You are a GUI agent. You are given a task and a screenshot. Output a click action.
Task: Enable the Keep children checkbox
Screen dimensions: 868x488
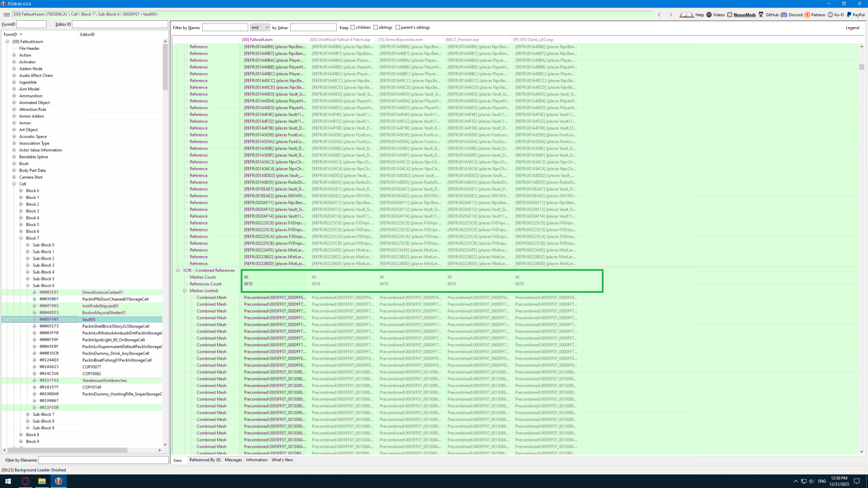[353, 28]
